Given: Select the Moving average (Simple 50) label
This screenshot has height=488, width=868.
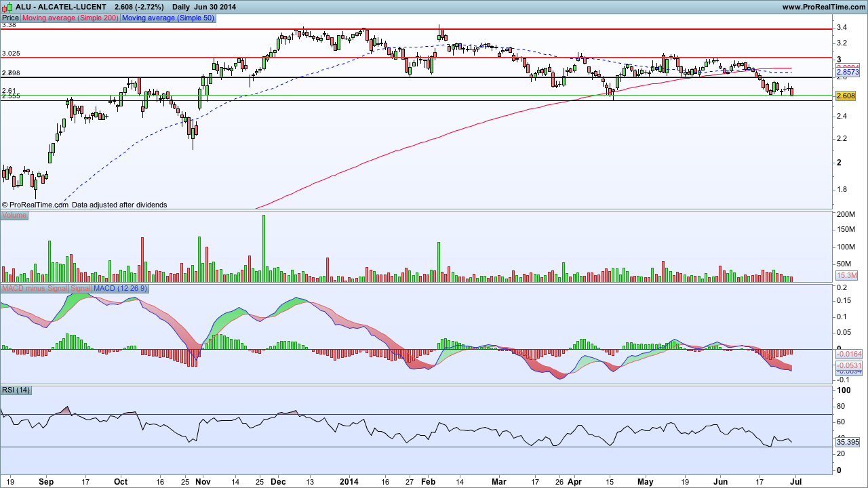Looking at the screenshot, I should [169, 18].
